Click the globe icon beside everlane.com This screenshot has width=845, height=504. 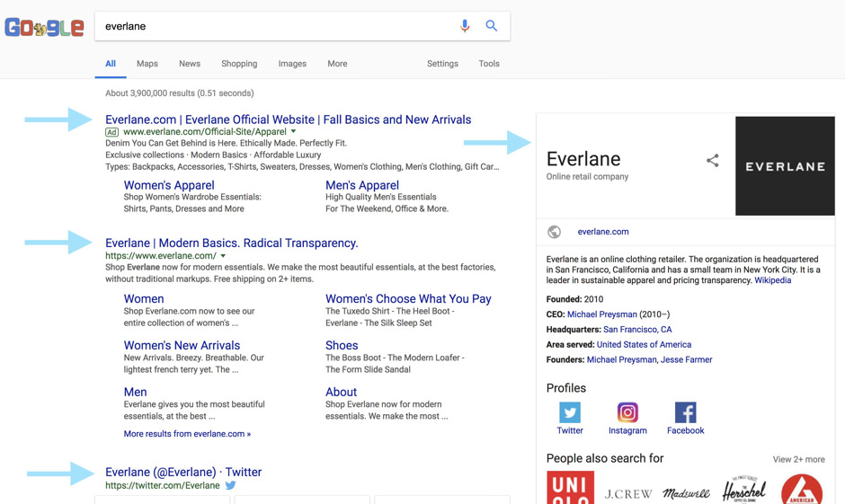(555, 232)
